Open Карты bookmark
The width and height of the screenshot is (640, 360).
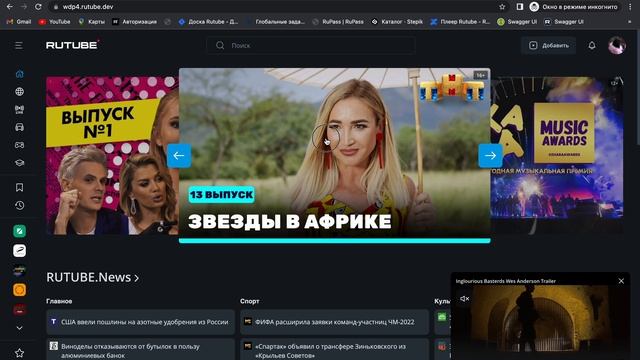[92, 22]
